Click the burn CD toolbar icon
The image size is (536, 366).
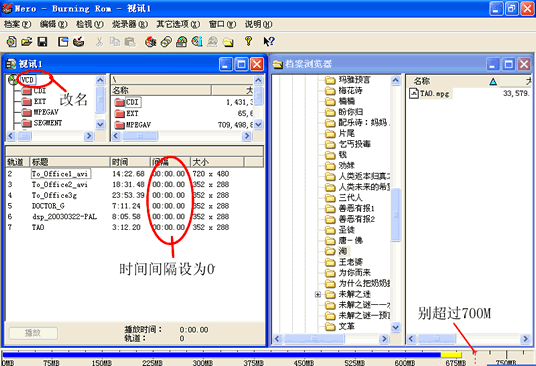[151, 42]
